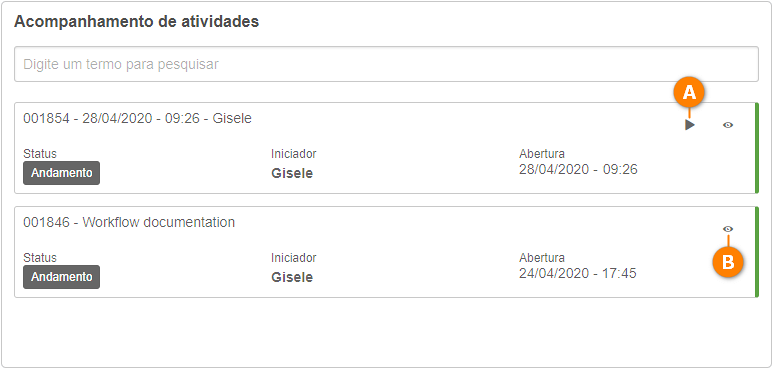This screenshot has width=773, height=369.
Task: Click the Andamento status badge of 001854
Action: point(62,173)
